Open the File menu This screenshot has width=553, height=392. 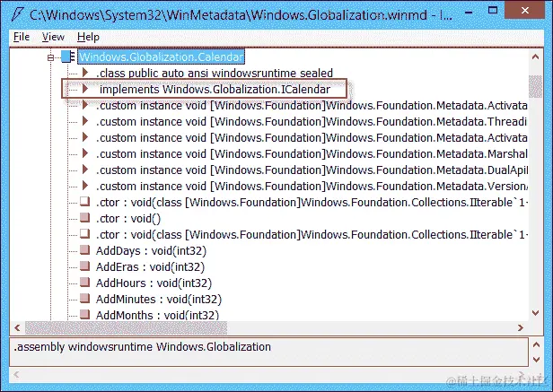[x=22, y=37]
